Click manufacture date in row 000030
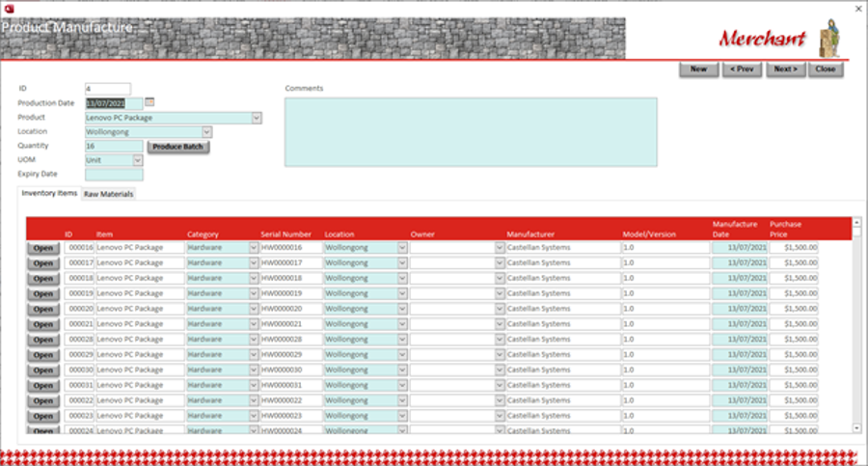The image size is (868, 466). click(740, 370)
